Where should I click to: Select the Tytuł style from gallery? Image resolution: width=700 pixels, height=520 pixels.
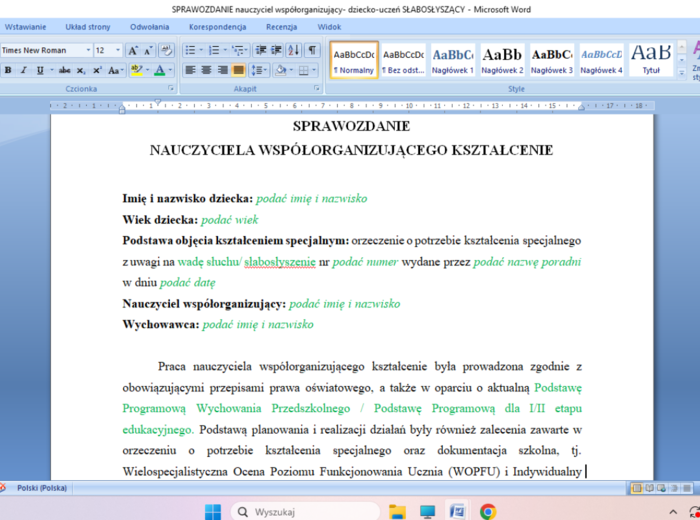pyautogui.click(x=651, y=60)
